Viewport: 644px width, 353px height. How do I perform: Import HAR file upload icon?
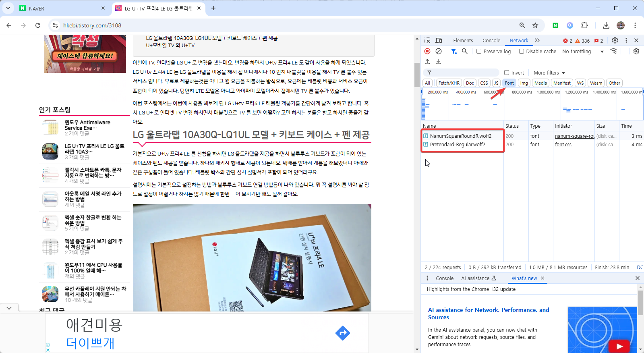[427, 62]
